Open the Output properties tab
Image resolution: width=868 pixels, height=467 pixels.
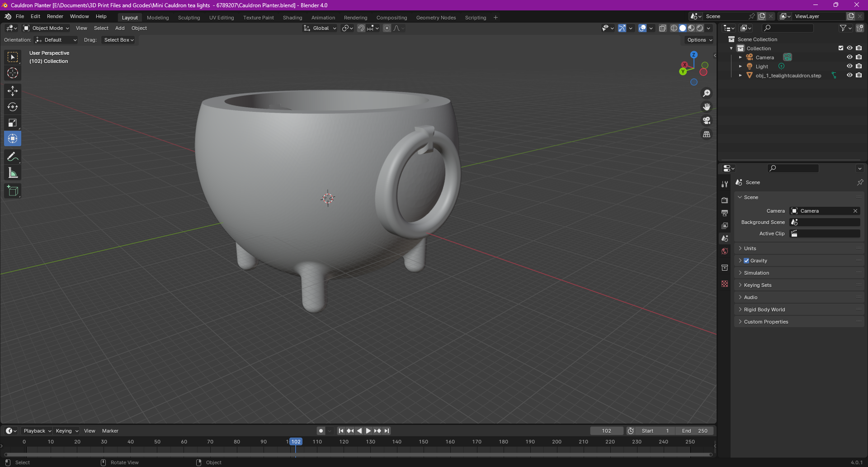point(725,213)
